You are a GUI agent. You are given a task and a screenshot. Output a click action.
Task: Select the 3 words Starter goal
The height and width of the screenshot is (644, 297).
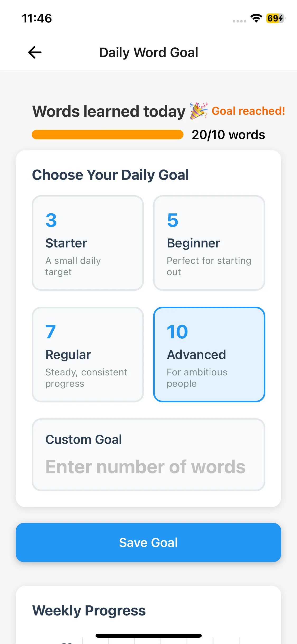(x=88, y=243)
